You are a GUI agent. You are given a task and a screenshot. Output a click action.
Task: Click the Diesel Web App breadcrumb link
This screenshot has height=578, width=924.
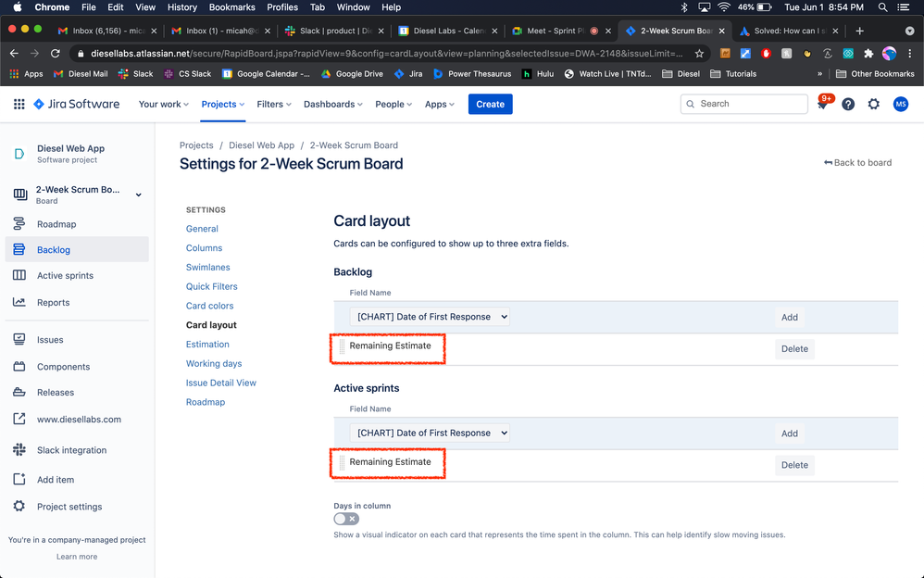[261, 145]
